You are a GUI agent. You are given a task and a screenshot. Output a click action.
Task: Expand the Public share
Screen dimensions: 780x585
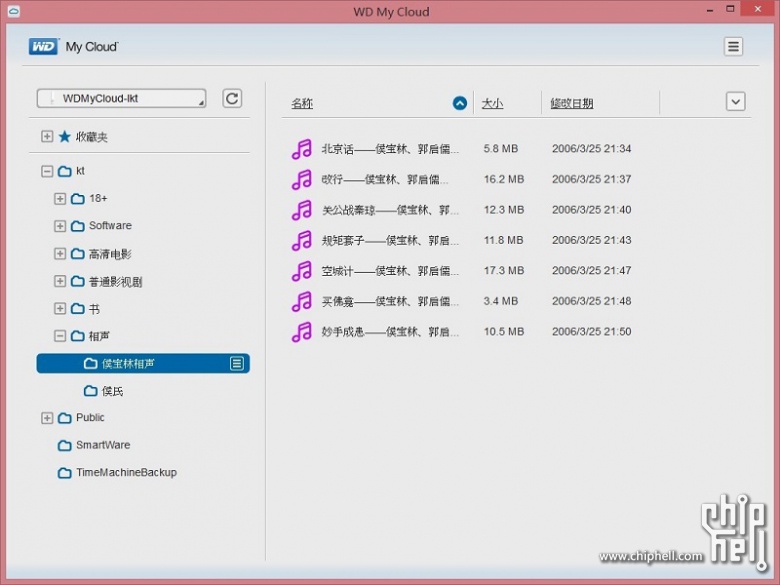tap(47, 418)
